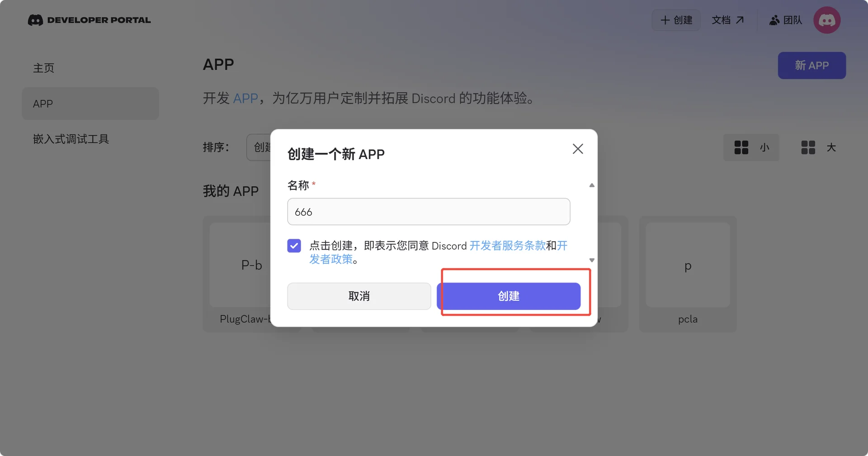Viewport: 868px width, 456px height.
Task: Click the APP link in the description text
Action: (x=245, y=98)
